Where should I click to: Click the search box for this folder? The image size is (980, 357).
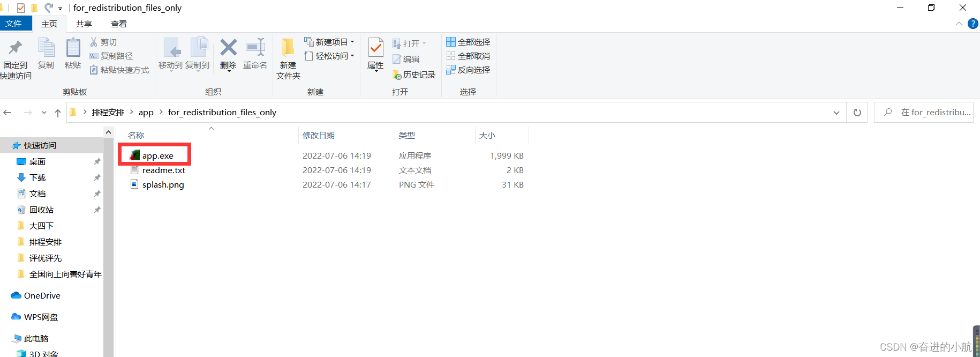coord(924,113)
